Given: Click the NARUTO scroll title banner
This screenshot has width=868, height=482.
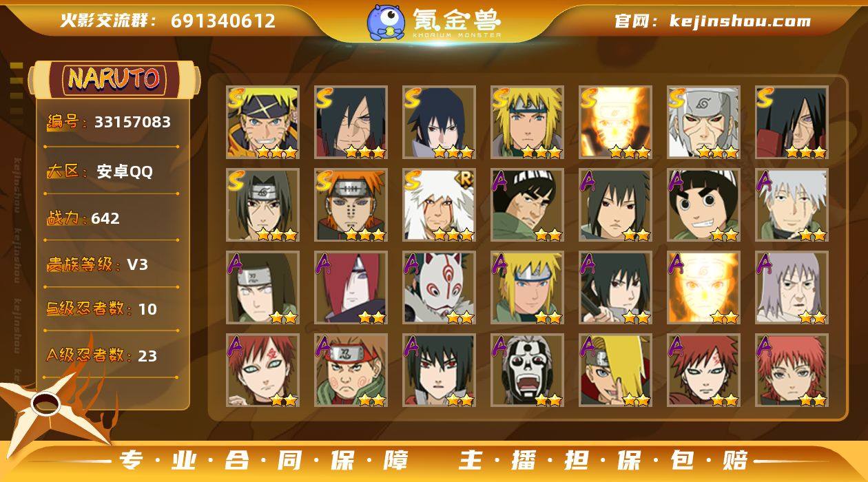Looking at the screenshot, I should (x=114, y=78).
